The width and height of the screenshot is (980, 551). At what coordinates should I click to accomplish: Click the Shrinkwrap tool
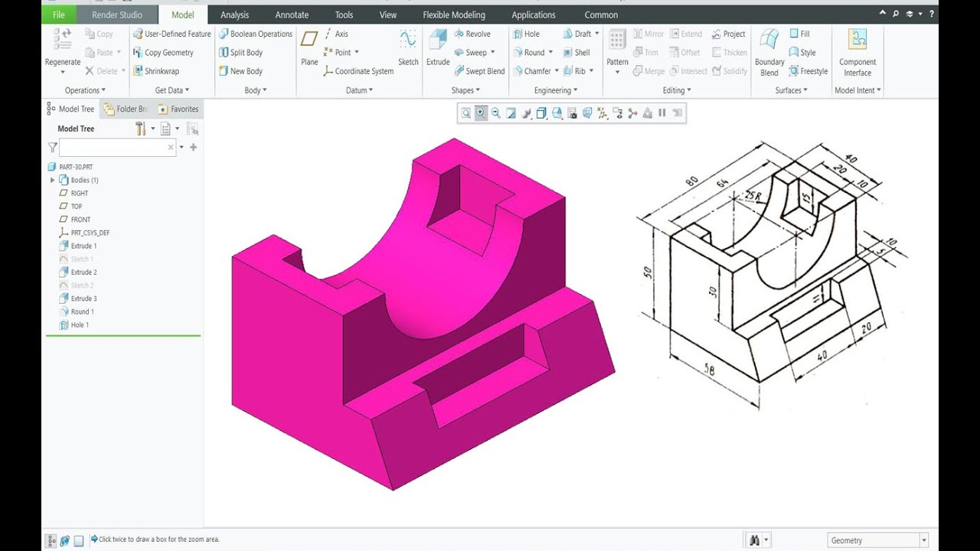pos(155,71)
